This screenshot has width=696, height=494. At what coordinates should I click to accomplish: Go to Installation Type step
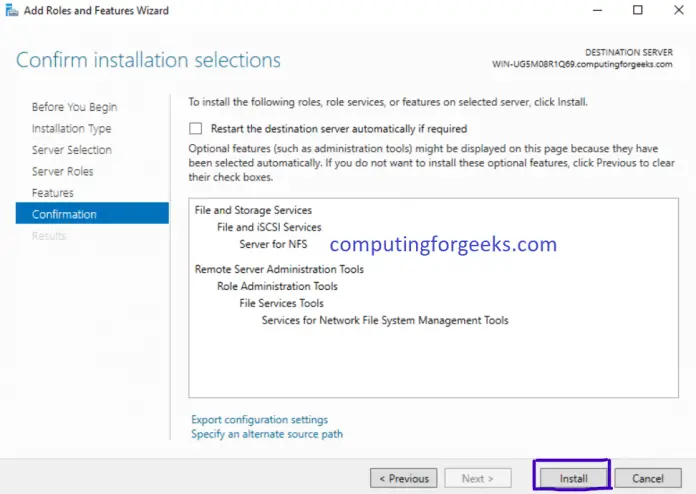click(x=71, y=129)
